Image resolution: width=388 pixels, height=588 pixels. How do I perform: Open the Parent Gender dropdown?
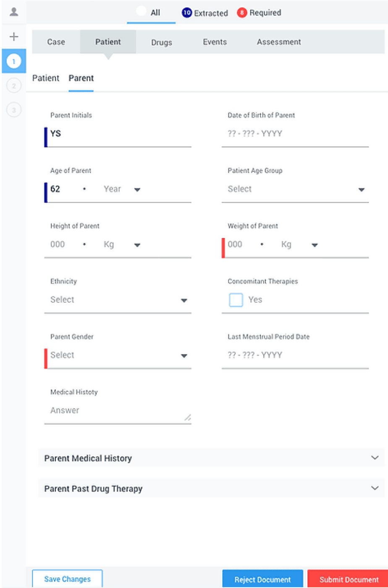click(118, 355)
